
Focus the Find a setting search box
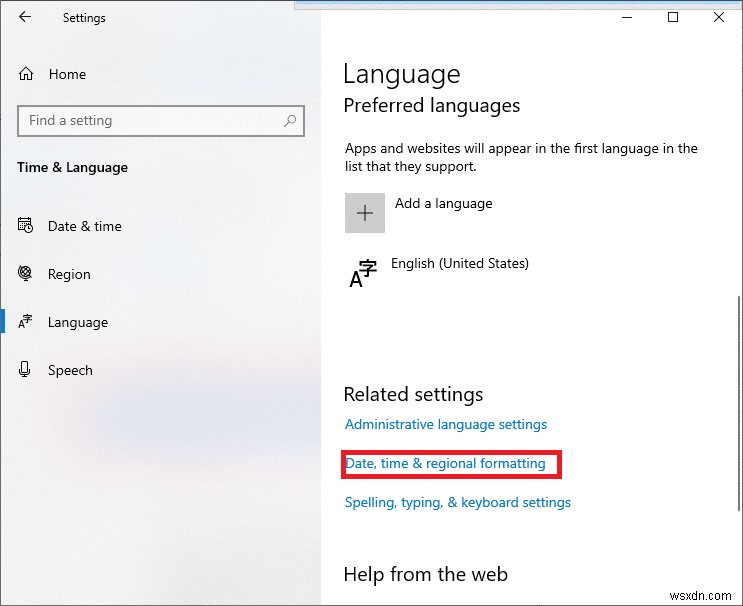(x=161, y=121)
